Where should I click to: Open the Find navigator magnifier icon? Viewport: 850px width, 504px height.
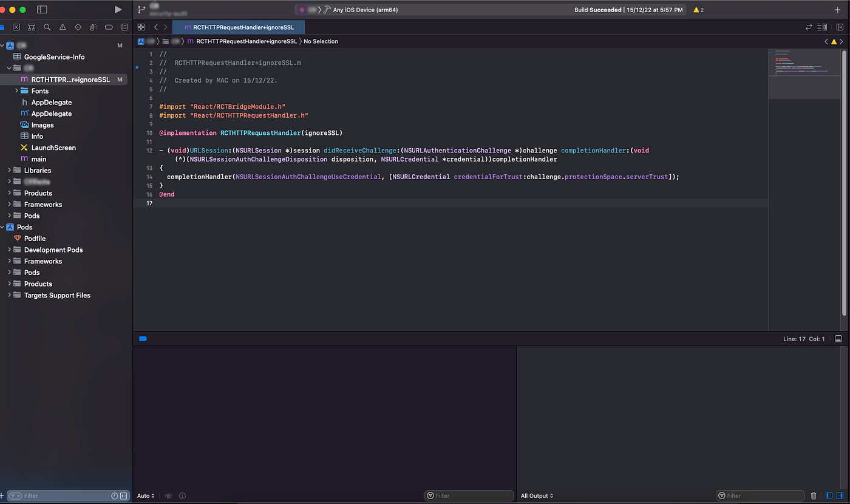coord(47,27)
